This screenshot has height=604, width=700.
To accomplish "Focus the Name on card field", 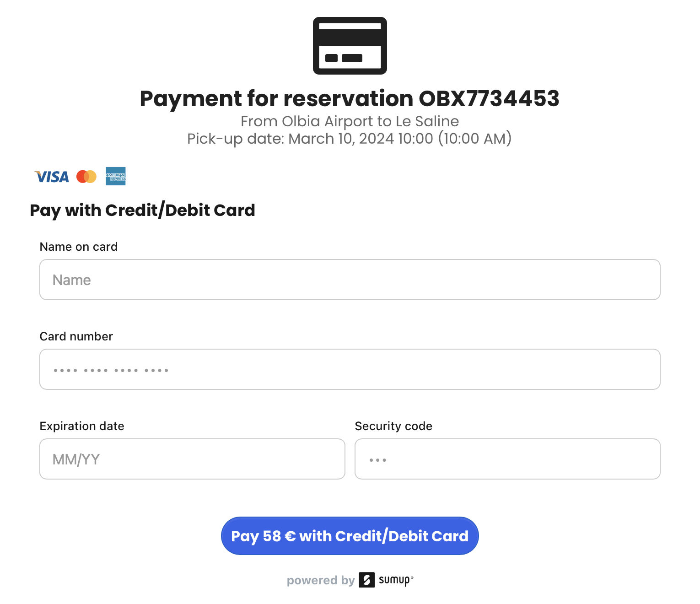I will point(350,280).
